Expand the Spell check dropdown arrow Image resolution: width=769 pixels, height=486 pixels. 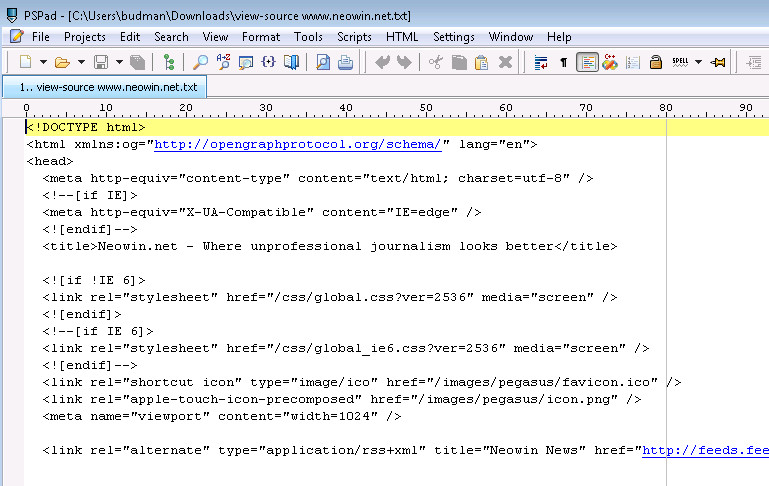coord(697,62)
